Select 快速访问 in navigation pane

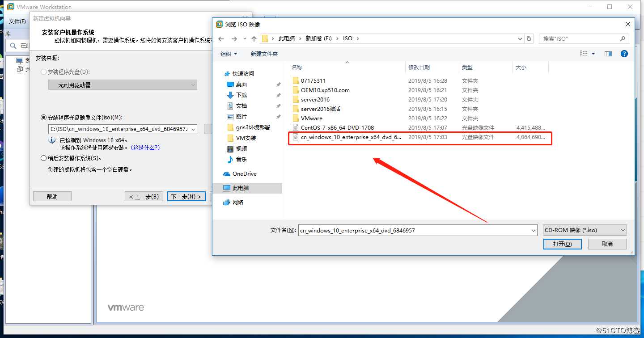click(x=243, y=74)
